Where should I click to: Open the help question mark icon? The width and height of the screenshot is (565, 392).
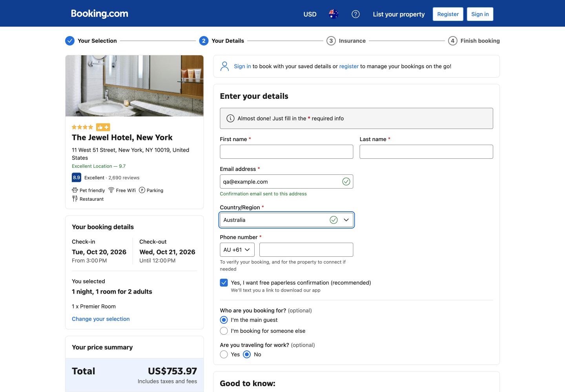(x=355, y=14)
